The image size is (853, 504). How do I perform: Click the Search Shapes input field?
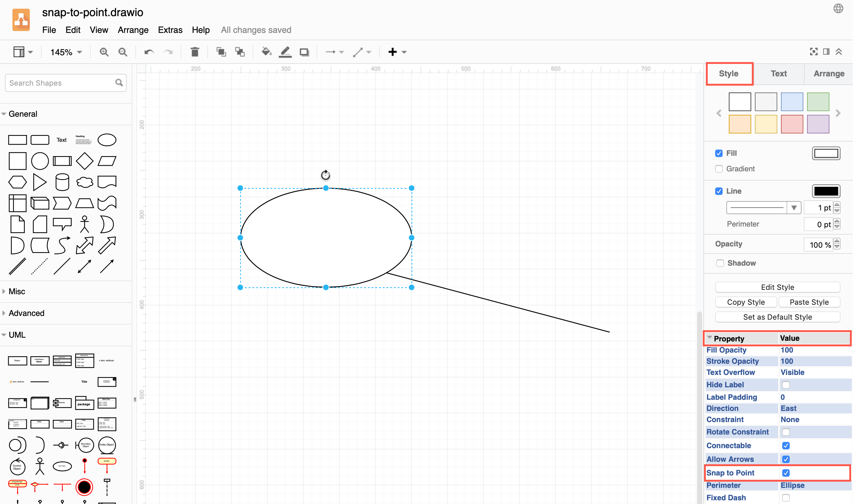point(60,83)
